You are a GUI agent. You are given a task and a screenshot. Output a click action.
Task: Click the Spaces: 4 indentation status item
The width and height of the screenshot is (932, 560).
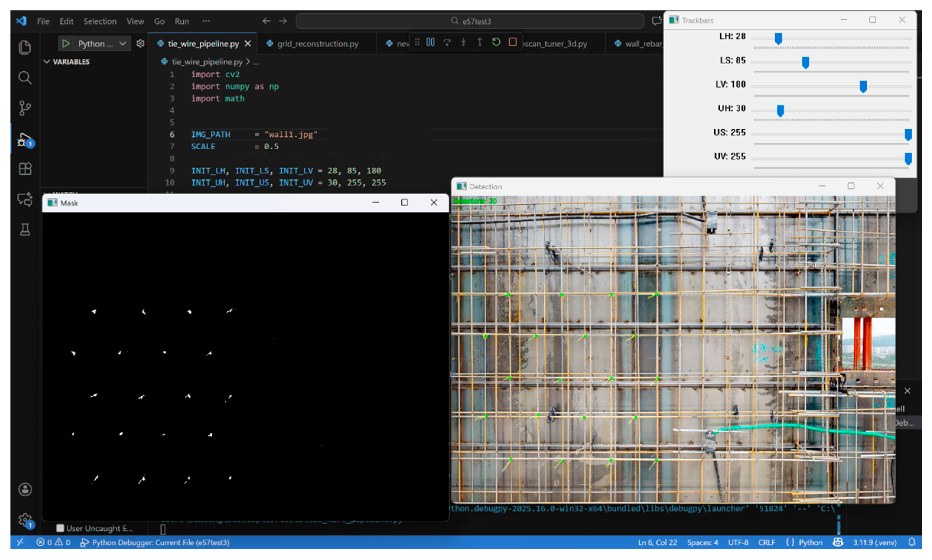coord(703,542)
